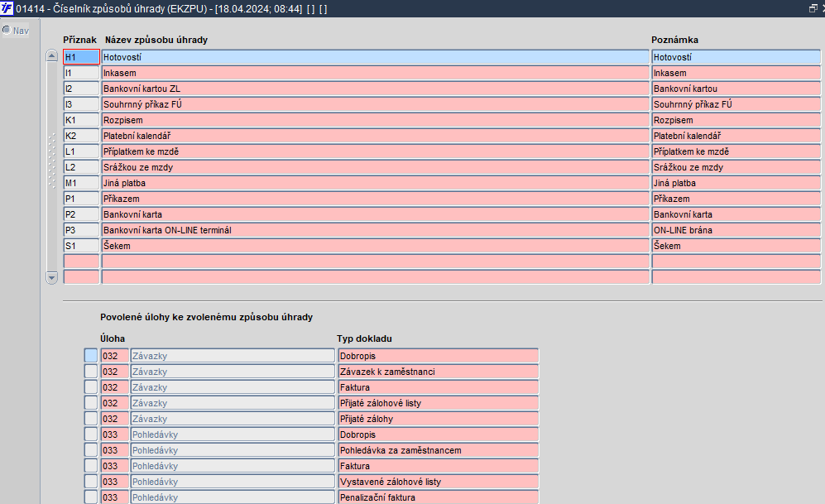Click row selector beside Pohledávky Faktura

(91, 466)
